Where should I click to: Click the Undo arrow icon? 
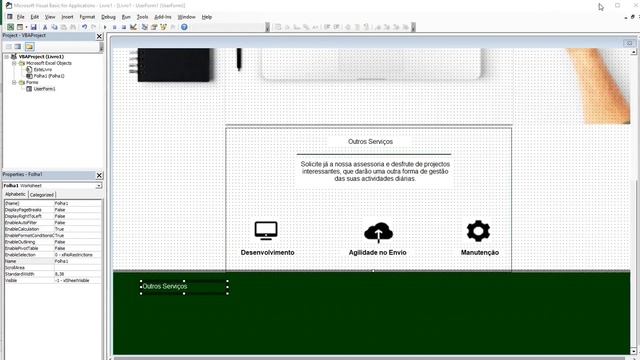84,27
